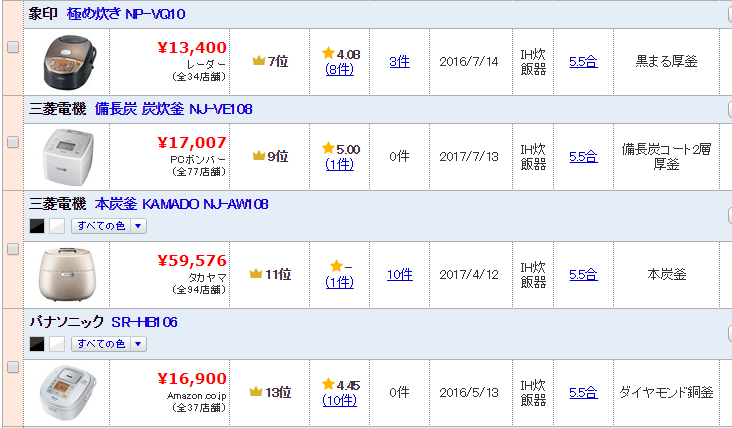Click the star rating icon for 4.08
732x428 pixels.
(329, 53)
